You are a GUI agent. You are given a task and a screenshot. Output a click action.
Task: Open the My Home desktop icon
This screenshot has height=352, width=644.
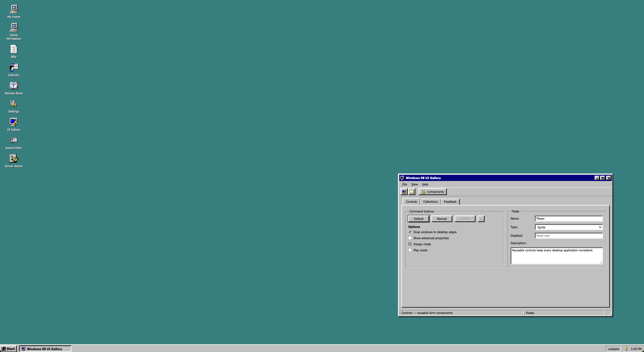click(14, 12)
